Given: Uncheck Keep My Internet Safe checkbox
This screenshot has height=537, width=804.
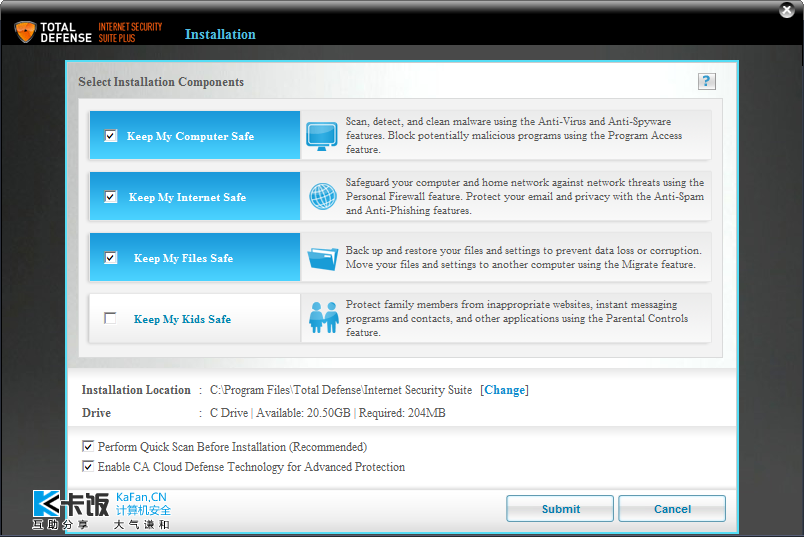Looking at the screenshot, I should (x=111, y=197).
